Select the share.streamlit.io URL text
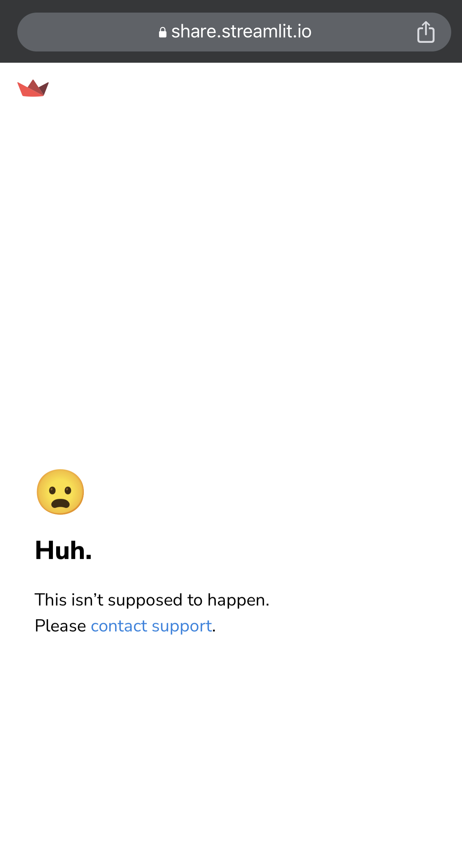462x868 pixels. tap(241, 32)
